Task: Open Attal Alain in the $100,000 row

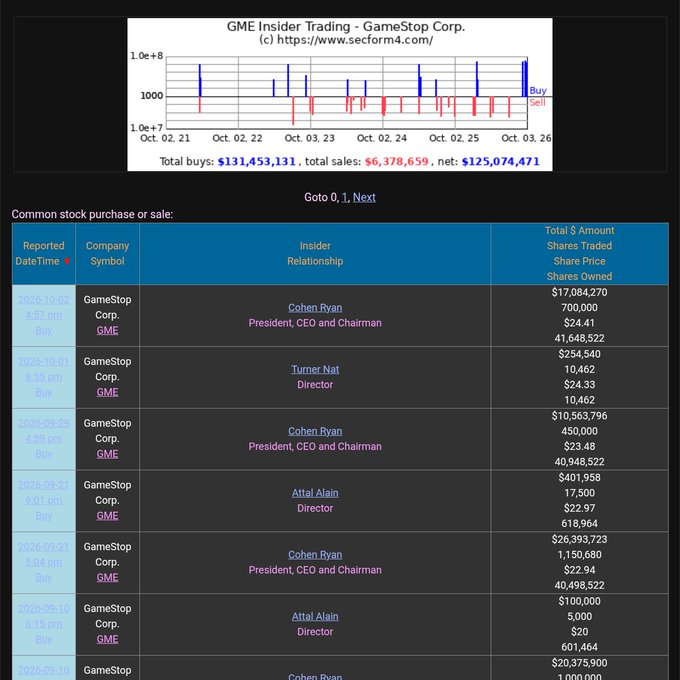Action: (x=315, y=616)
